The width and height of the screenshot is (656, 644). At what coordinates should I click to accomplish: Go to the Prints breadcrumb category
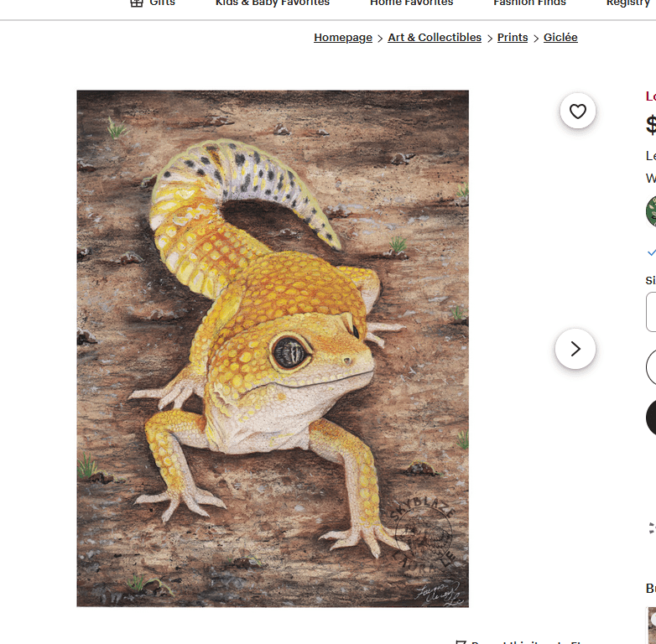pos(513,38)
